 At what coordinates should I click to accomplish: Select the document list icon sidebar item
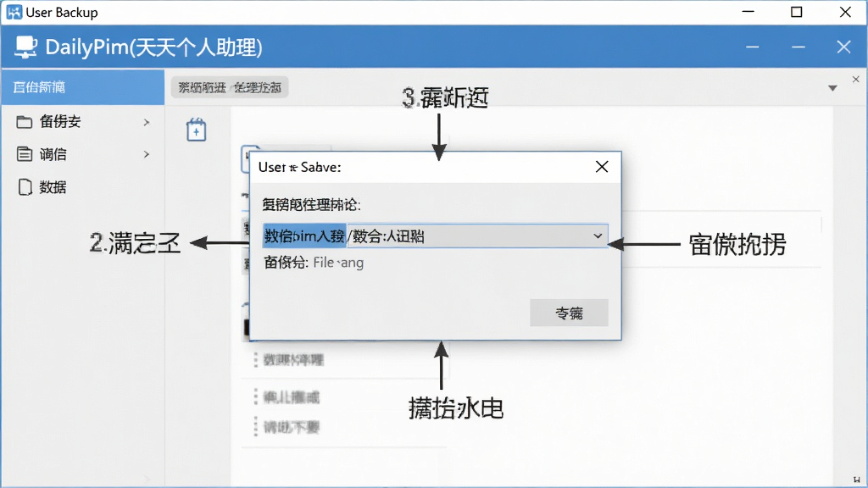click(24, 154)
